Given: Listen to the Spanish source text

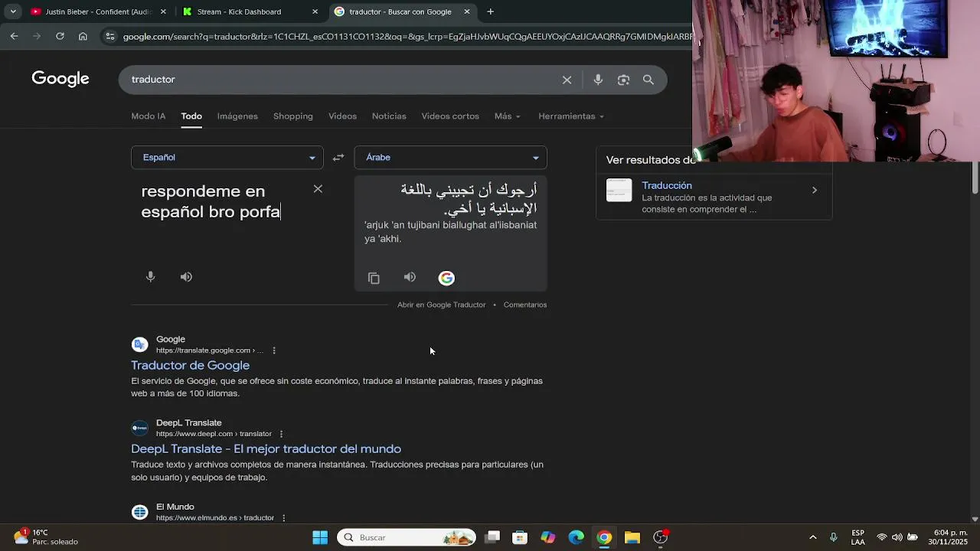Looking at the screenshot, I should 186,277.
